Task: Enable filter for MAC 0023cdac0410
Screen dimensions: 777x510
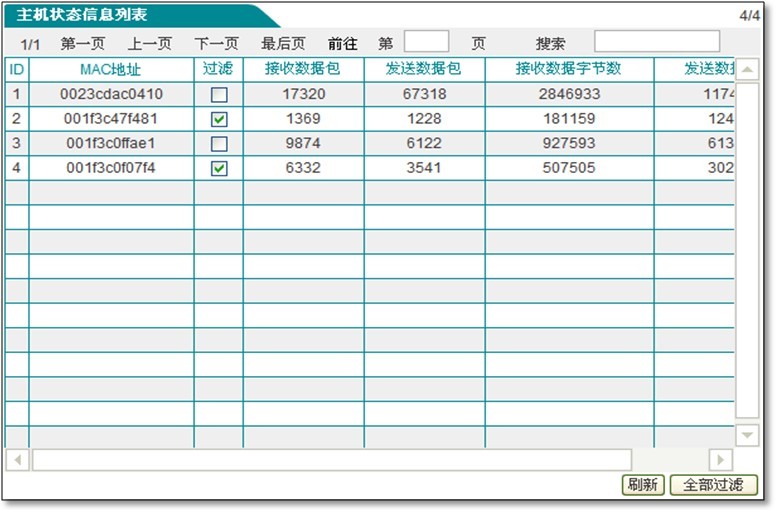Action: point(219,95)
